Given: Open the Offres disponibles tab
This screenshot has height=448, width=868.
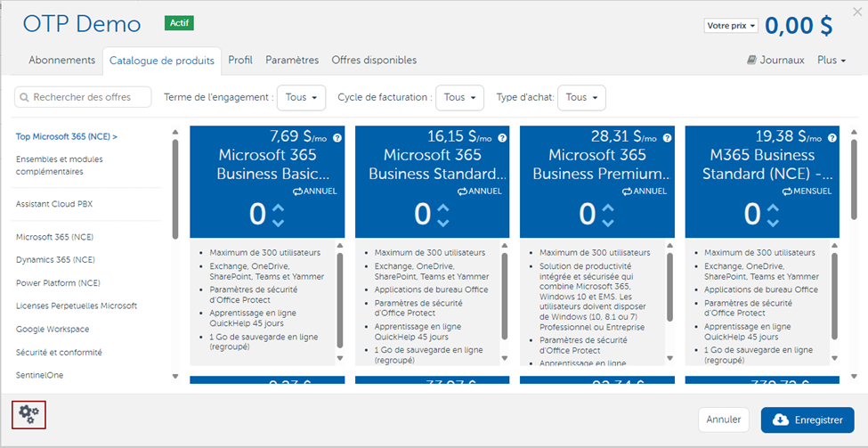Looking at the screenshot, I should pos(374,61).
